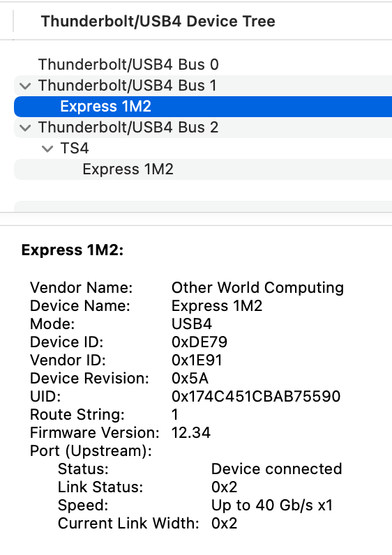
Task: Click the Device connected status value
Action: point(276,469)
